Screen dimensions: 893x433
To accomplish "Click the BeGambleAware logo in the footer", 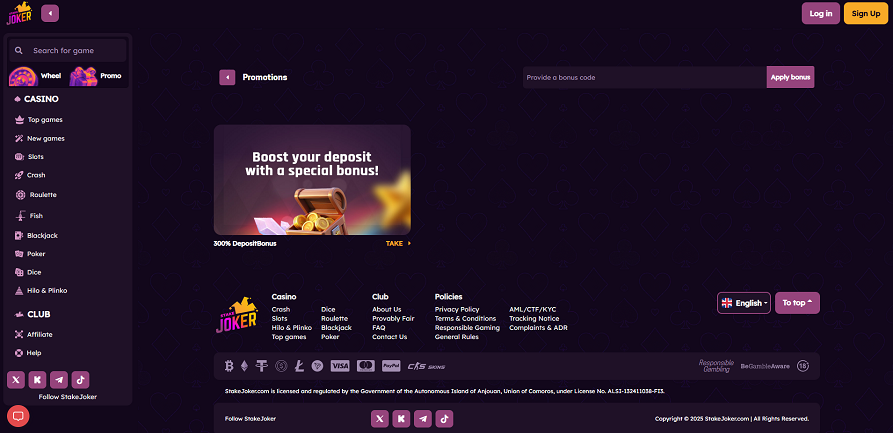I will pyautogui.click(x=765, y=366).
